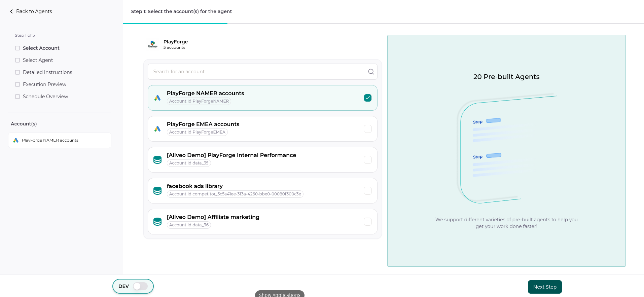The image size is (644, 297).
Task: Open Schedule Overview step in sidebar
Action: point(45,97)
